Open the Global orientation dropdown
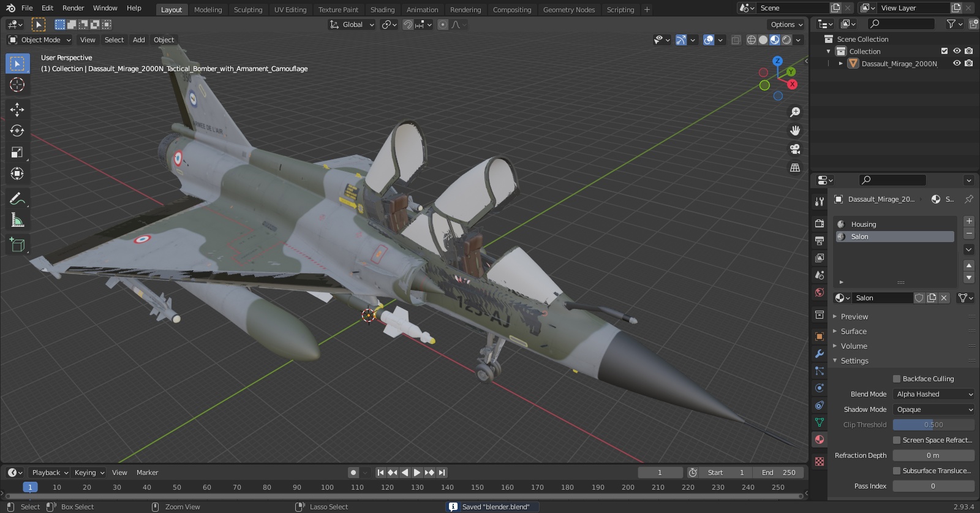Viewport: 980px width, 513px height. click(352, 25)
